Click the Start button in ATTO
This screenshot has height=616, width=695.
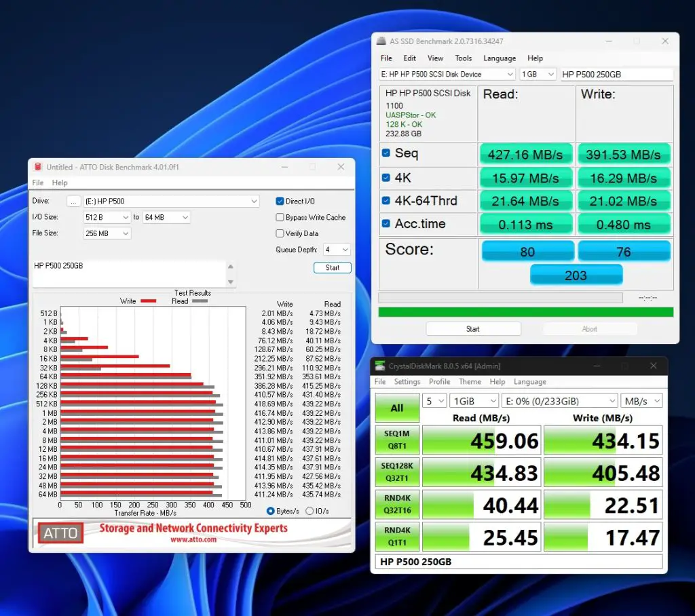332,268
